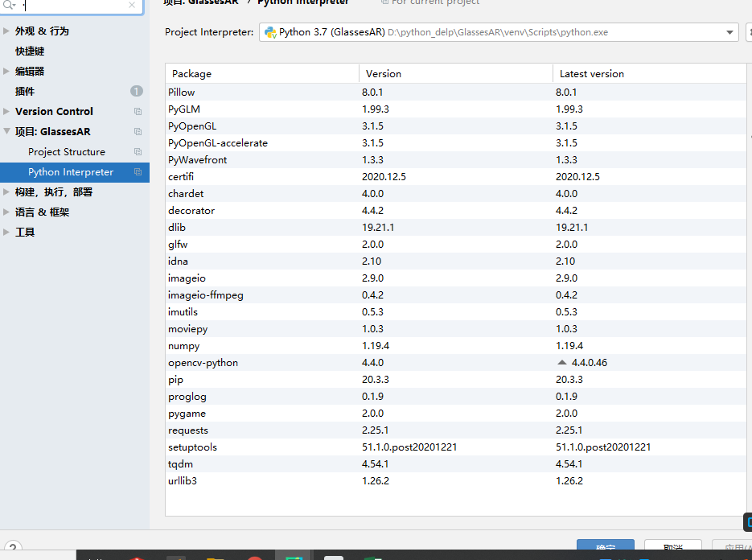Image resolution: width=752 pixels, height=560 pixels.
Task: Sort the table by the Package column
Action: coord(262,73)
